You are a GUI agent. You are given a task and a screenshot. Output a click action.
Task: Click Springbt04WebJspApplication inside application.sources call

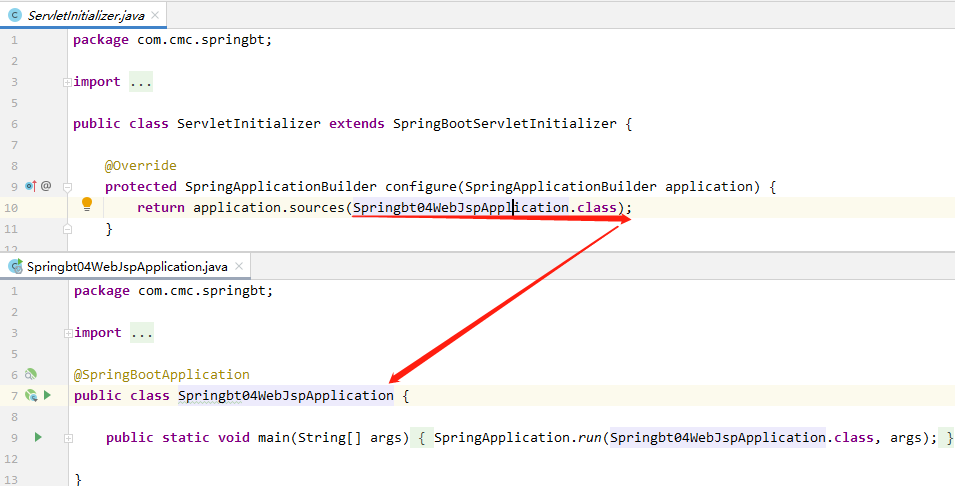(x=461, y=207)
